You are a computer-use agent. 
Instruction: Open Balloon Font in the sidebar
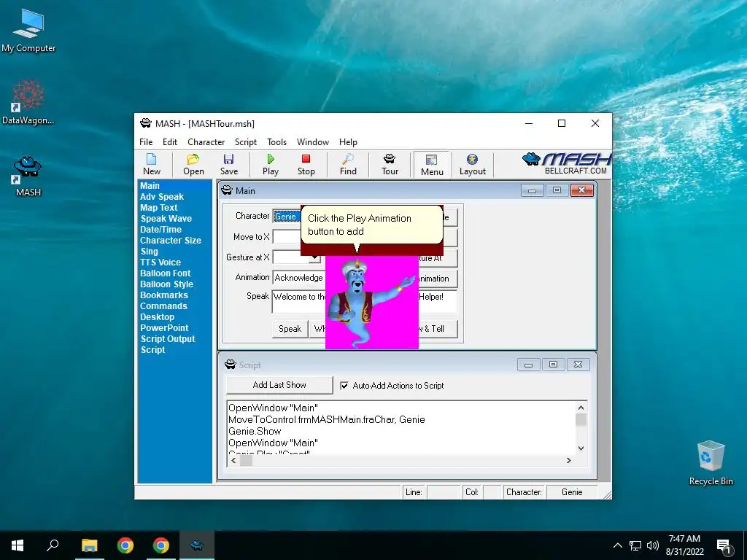[165, 273]
